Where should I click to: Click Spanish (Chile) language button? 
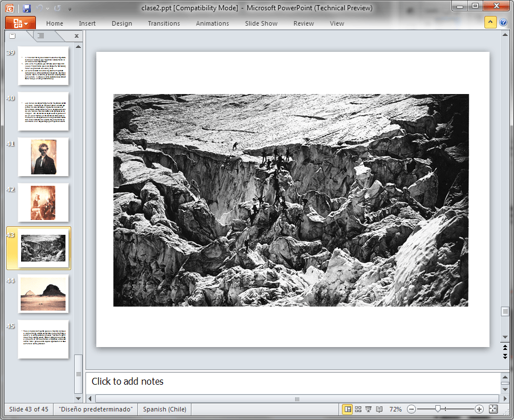[x=165, y=409]
